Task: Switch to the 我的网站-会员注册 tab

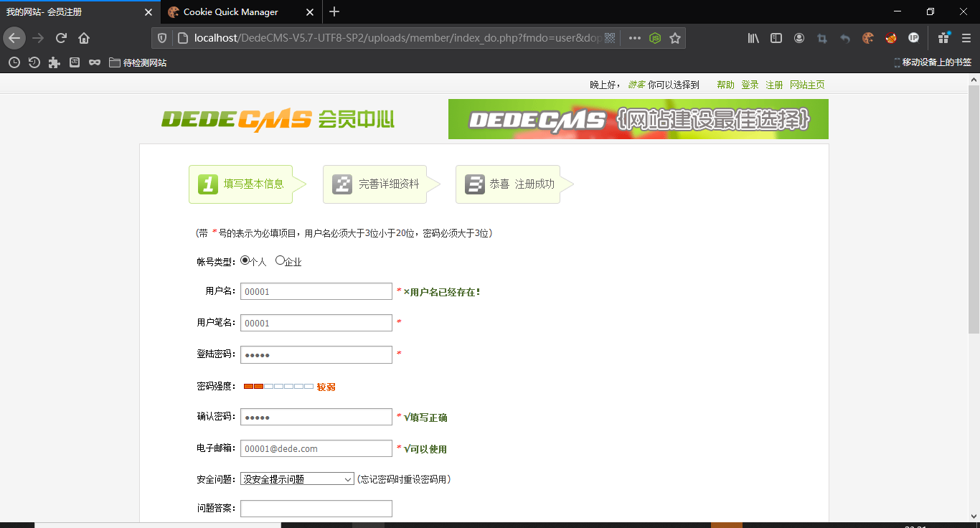Action: pyautogui.click(x=72, y=11)
